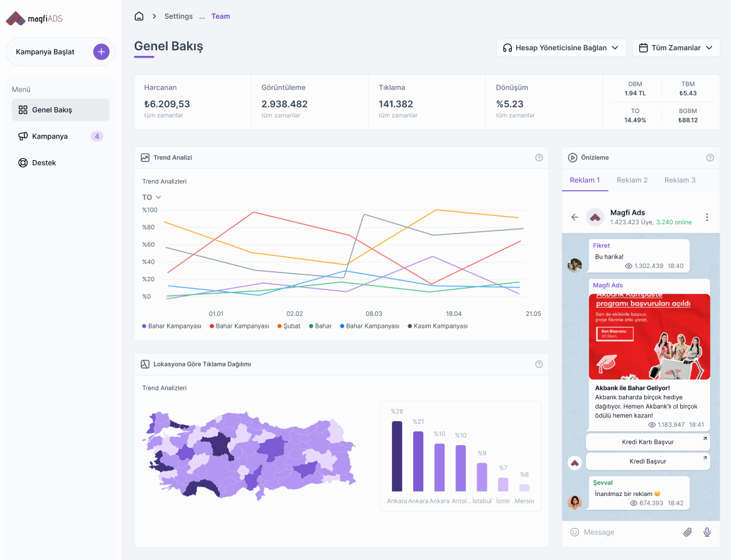This screenshot has width=731, height=560.
Task: Toggle the green Bahar legend series
Action: (x=320, y=326)
